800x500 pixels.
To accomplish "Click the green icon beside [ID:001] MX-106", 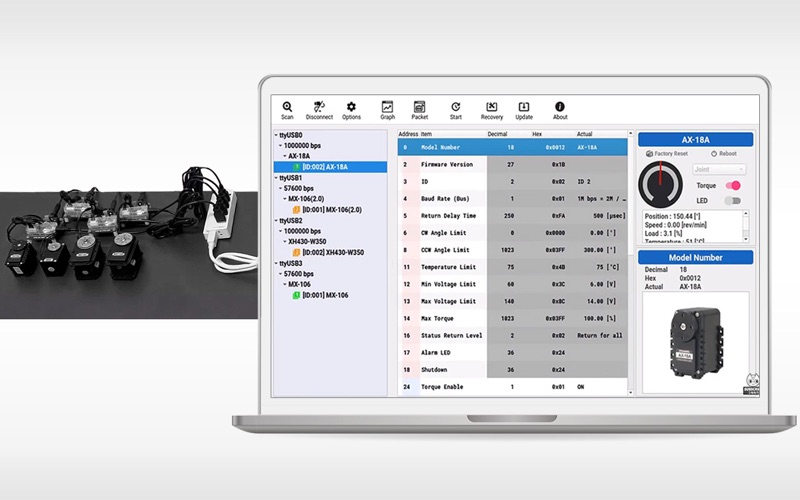I will tap(296, 295).
